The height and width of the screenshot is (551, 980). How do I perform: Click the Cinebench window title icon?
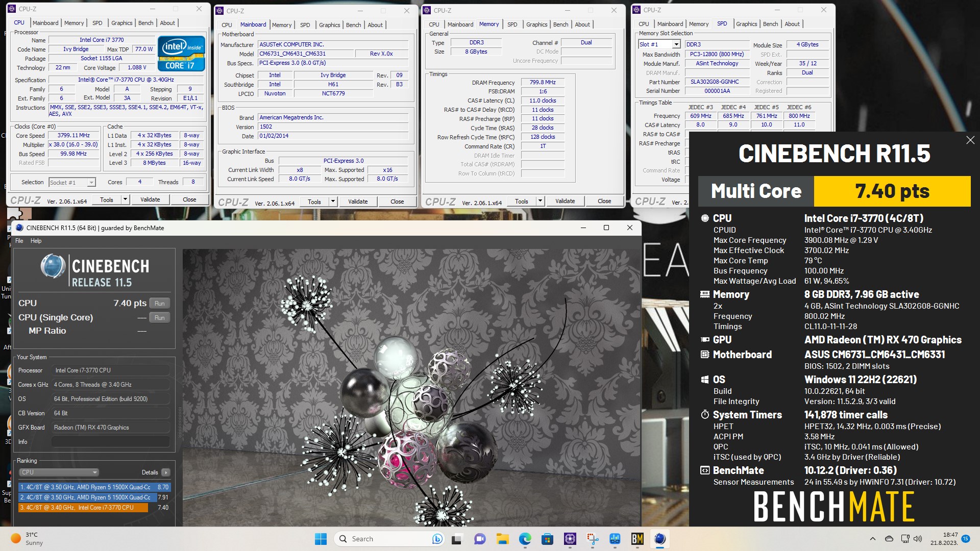19,228
